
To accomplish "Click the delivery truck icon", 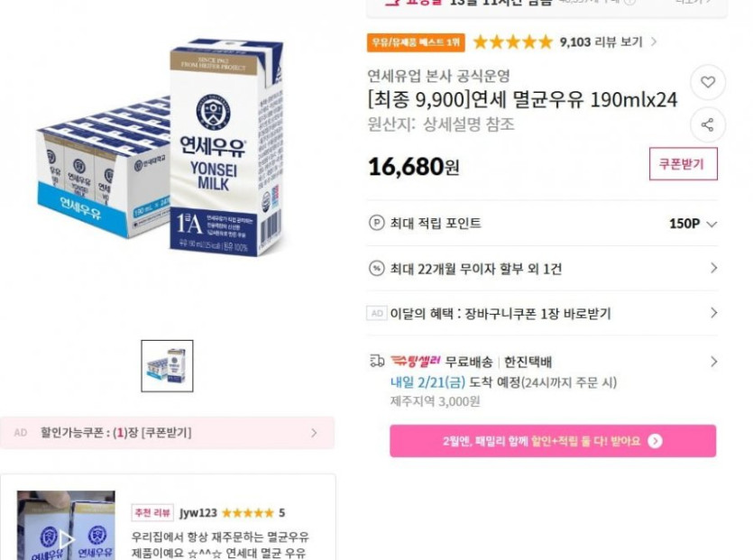I will coord(377,362).
